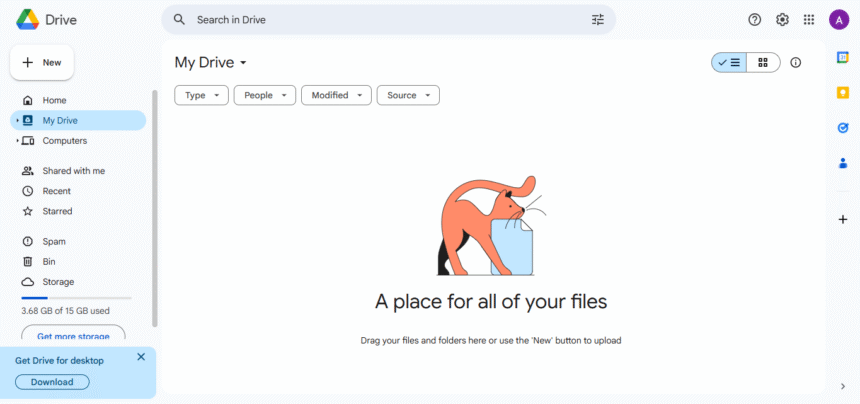Switch to grid layout
The width and height of the screenshot is (860, 404).
(x=763, y=62)
